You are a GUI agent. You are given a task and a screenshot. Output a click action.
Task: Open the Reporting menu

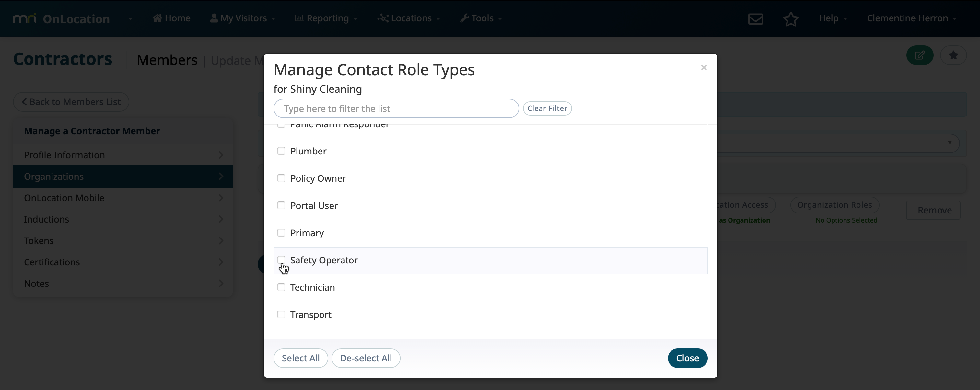[x=326, y=18]
